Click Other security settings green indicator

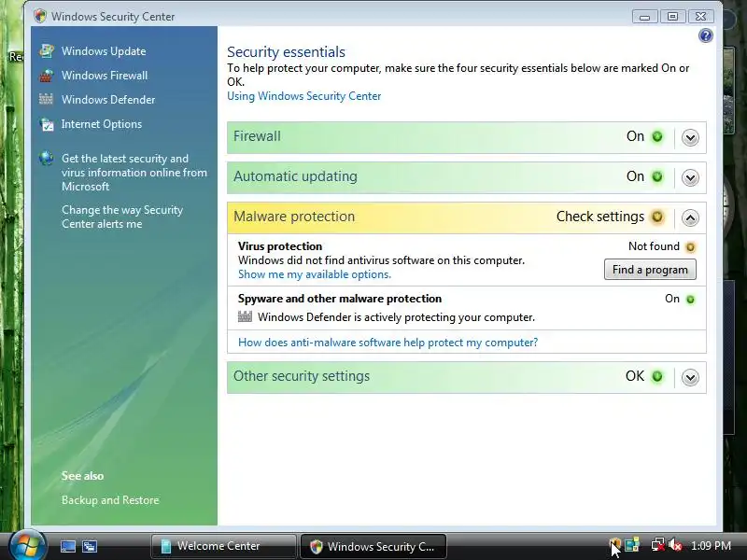[657, 377]
